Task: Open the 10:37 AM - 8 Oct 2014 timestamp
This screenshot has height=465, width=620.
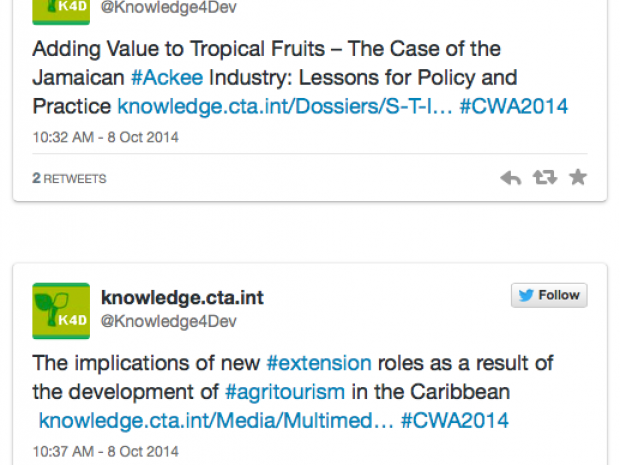Action: click(x=105, y=452)
